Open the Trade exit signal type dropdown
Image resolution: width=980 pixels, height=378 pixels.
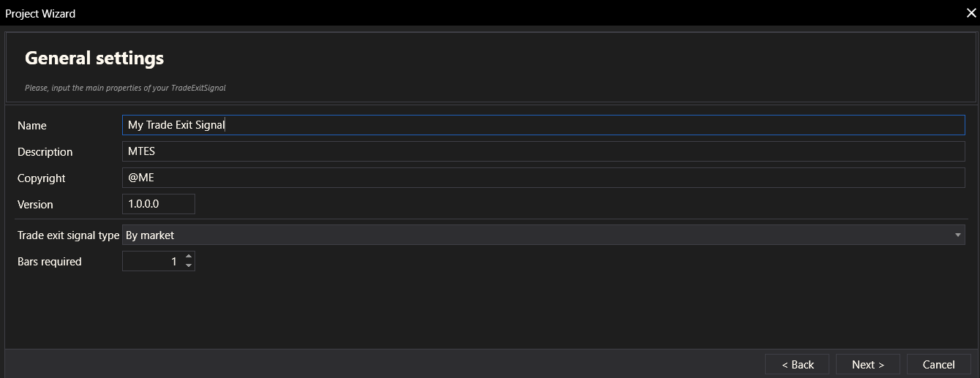click(x=543, y=235)
